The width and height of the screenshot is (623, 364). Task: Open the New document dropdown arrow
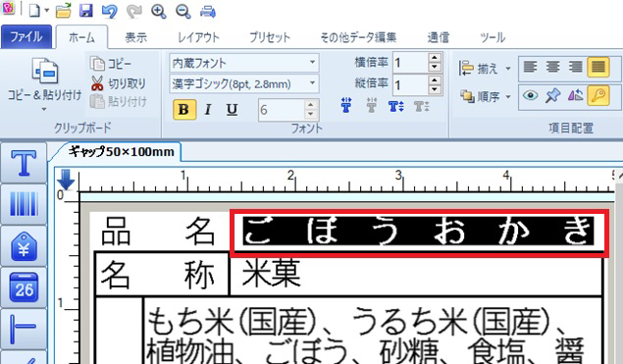tap(46, 11)
